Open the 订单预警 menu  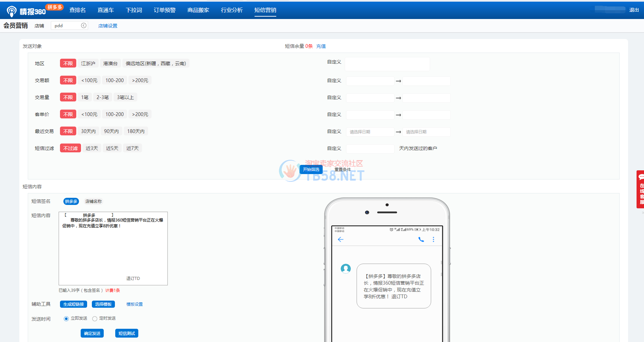[165, 10]
